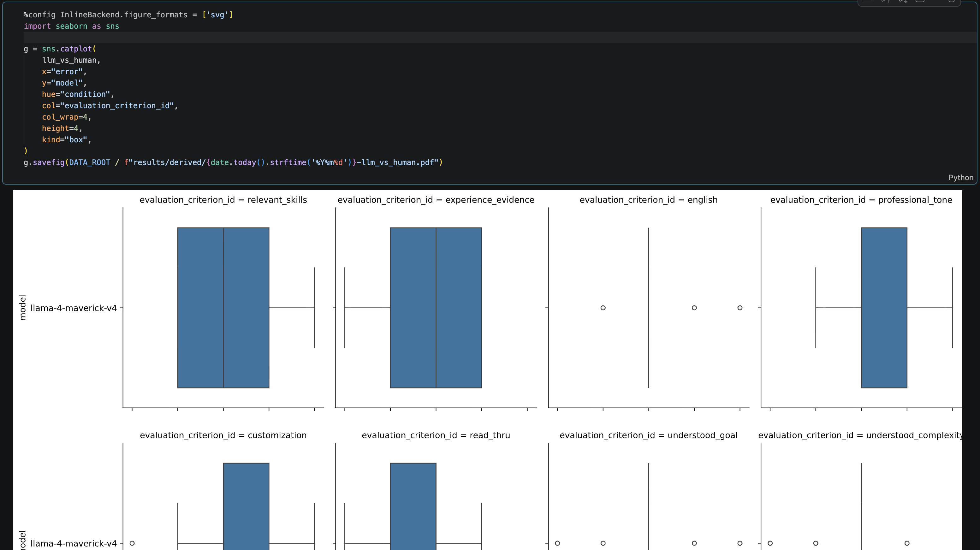Click the x="error" argument

pos(64,72)
